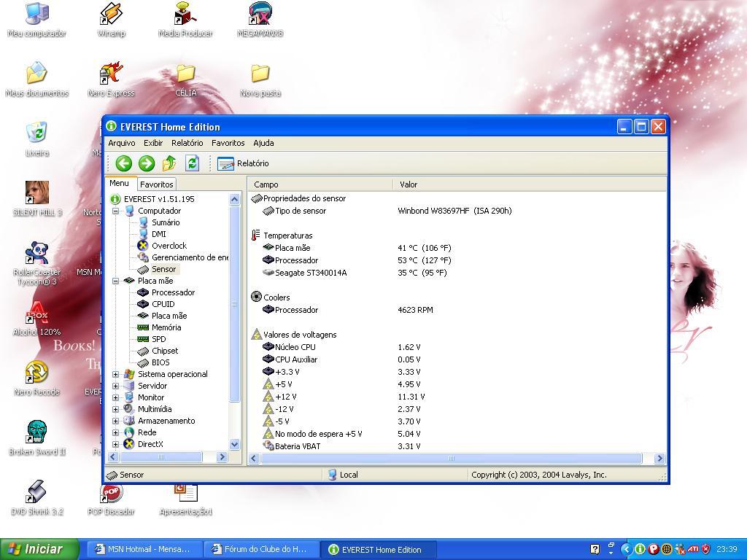Switch to the Favoritos tab in the side panel

[x=156, y=184]
